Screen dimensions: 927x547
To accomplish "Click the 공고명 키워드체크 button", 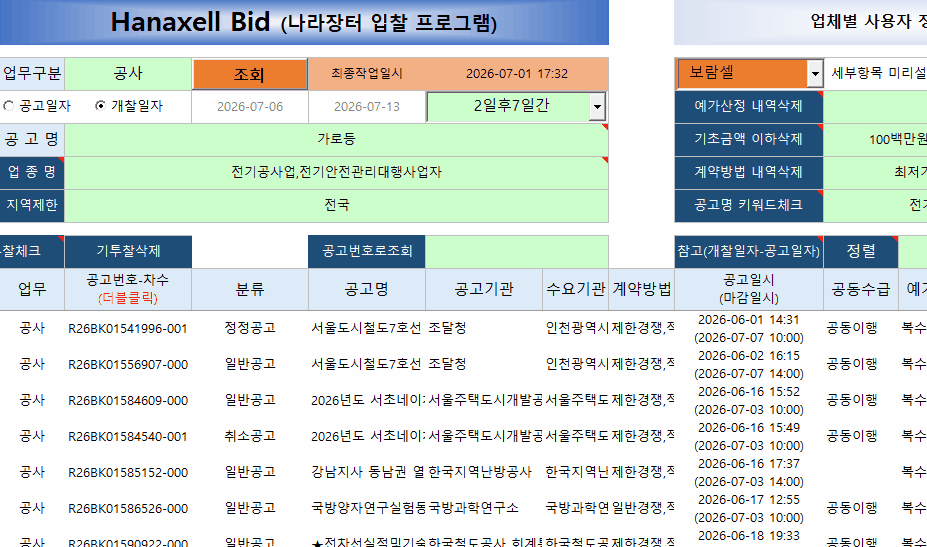I will click(x=748, y=206).
